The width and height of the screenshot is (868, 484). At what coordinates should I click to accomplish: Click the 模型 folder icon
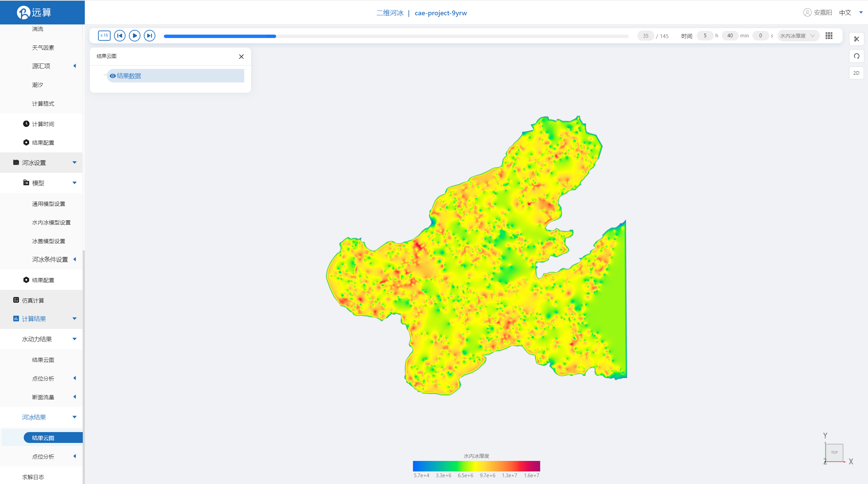pos(26,183)
